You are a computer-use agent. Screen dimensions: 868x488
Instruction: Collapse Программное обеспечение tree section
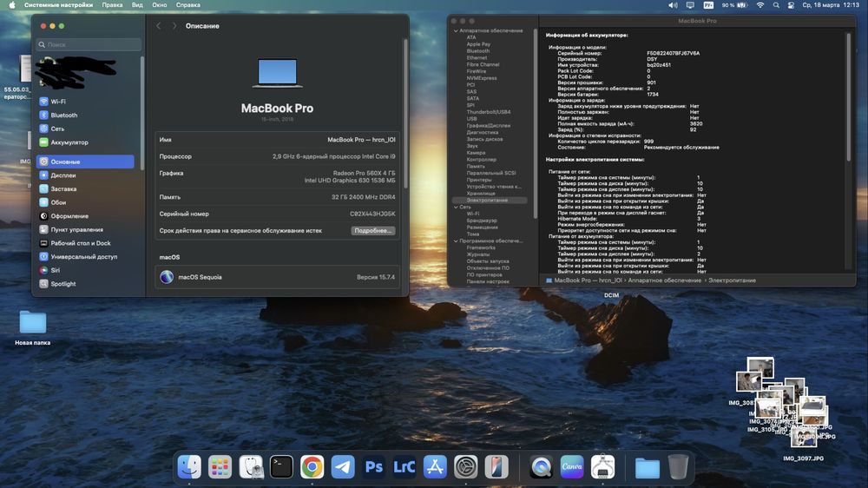click(456, 241)
